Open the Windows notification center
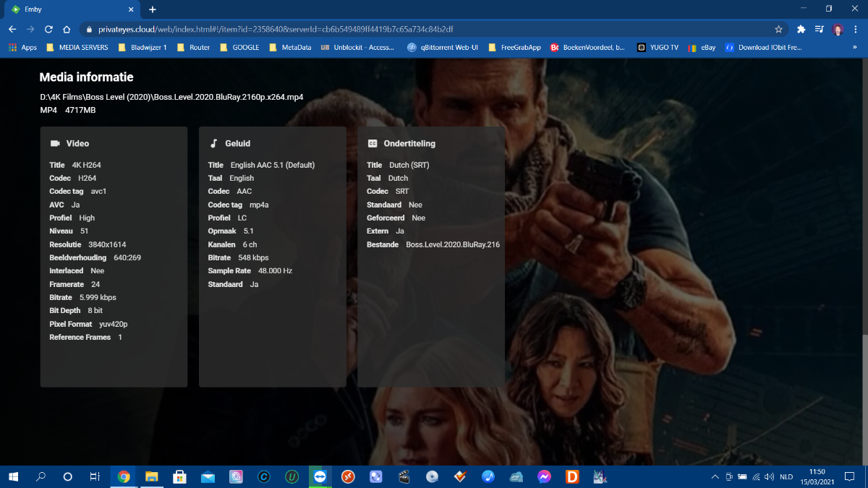868x488 pixels. tap(851, 476)
